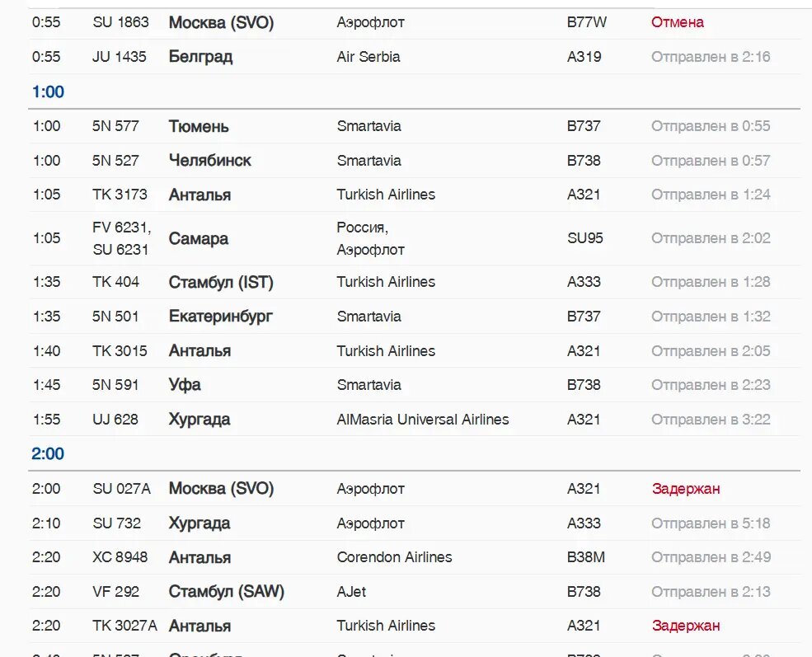Select the Уфа destination link
812x657 pixels.
point(185,385)
